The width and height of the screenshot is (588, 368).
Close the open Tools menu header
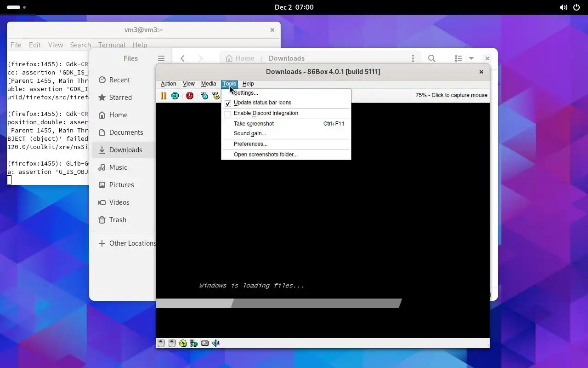coord(229,84)
